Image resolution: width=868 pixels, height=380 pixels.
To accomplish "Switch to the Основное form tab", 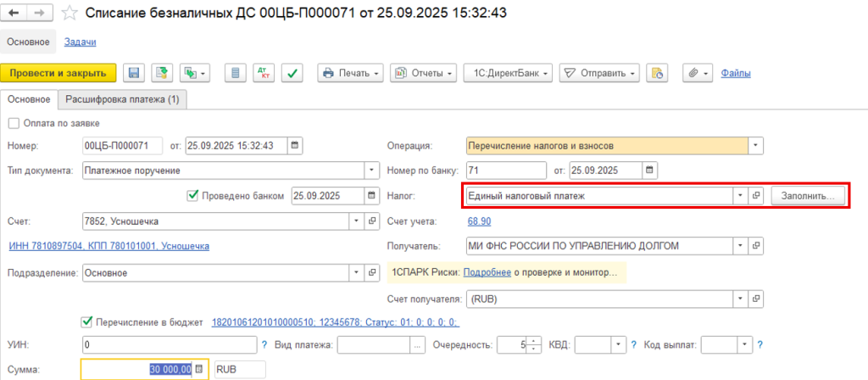I will (28, 100).
